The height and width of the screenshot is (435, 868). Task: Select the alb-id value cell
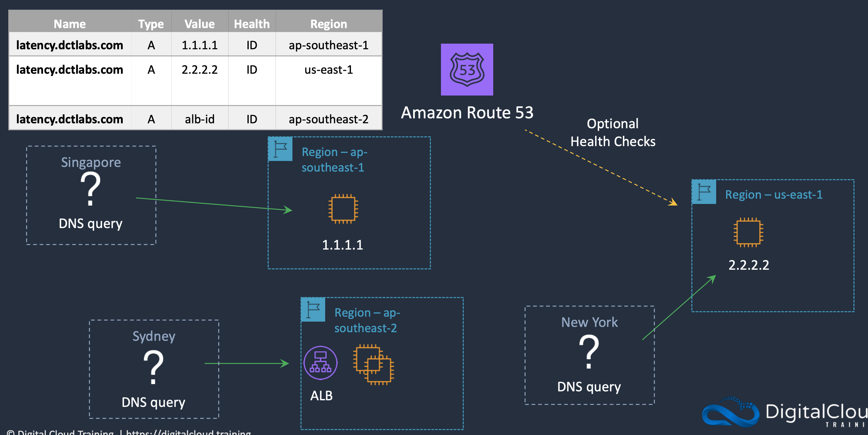(199, 119)
